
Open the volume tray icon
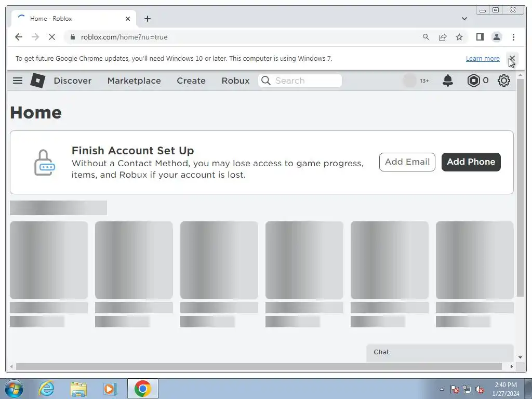click(480, 389)
